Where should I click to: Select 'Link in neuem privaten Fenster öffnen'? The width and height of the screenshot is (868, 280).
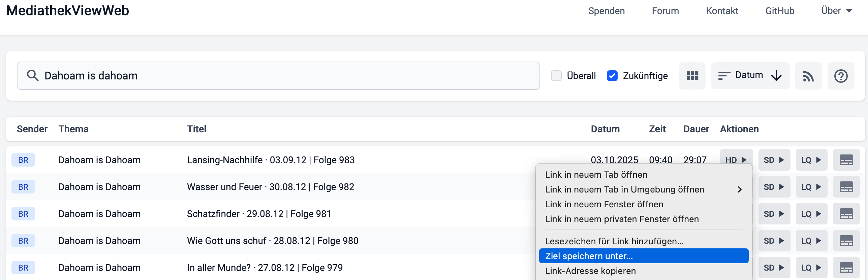[644, 219]
